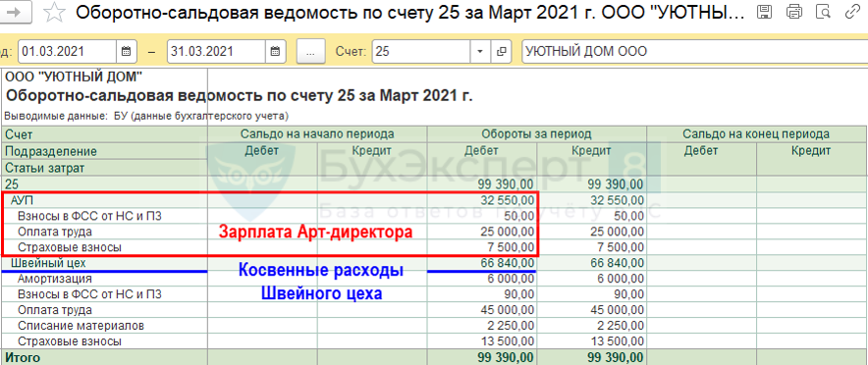The image size is (868, 365).
Task: Expand the Счет 25 dropdown arrow
Action: click(x=480, y=52)
